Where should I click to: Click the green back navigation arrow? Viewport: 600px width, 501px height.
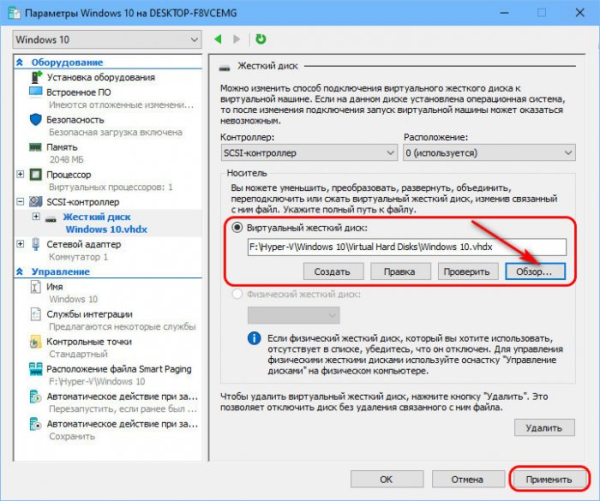tap(219, 39)
